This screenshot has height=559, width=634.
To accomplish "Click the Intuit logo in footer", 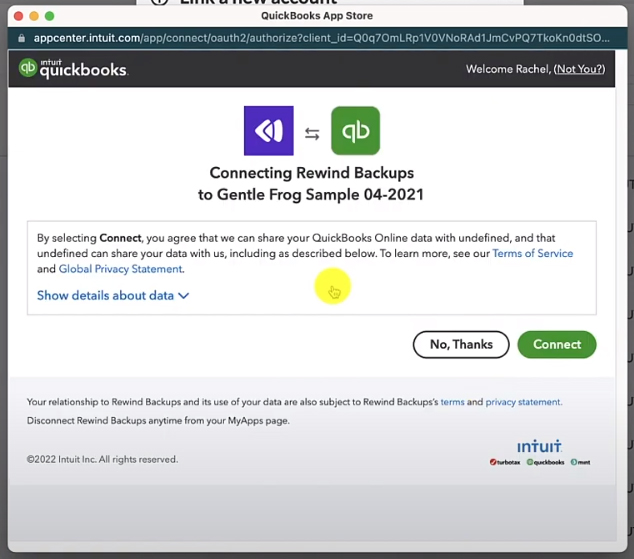I will pyautogui.click(x=539, y=446).
